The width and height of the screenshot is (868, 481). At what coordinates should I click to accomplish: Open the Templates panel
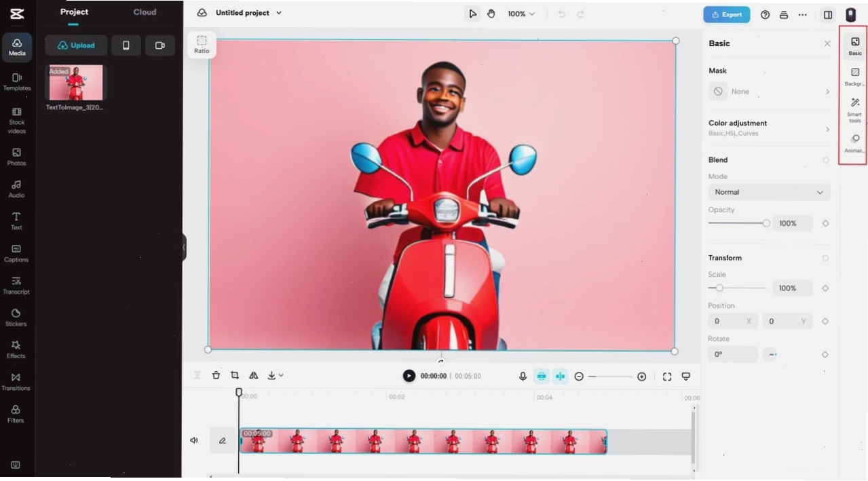pos(17,82)
